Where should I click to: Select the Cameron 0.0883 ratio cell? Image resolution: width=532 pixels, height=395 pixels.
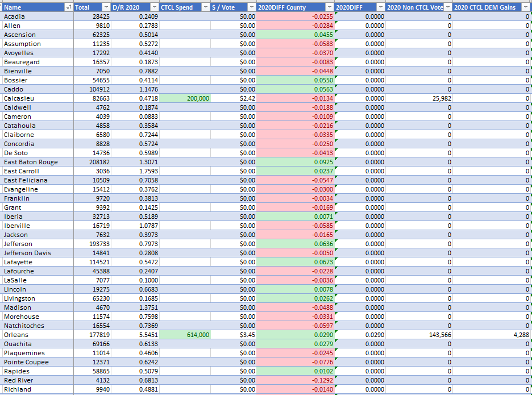point(135,117)
